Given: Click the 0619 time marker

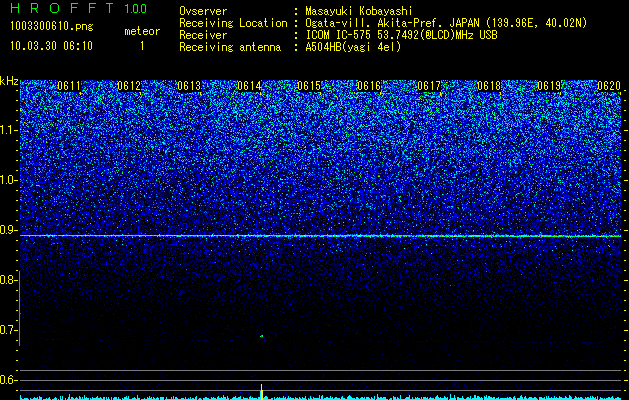Looking at the screenshot, I should coord(549,86).
